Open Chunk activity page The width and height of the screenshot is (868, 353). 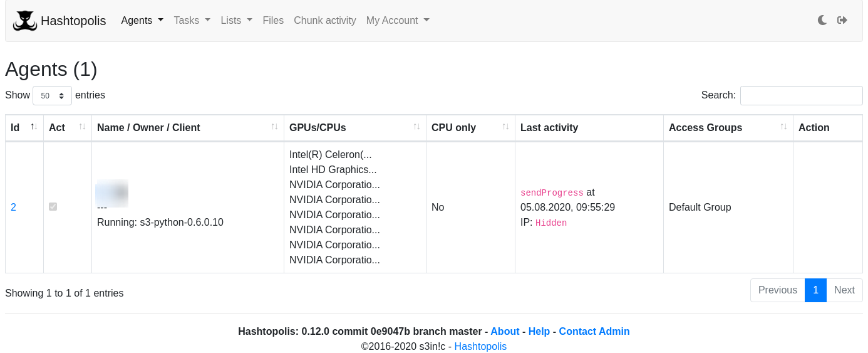pos(324,20)
